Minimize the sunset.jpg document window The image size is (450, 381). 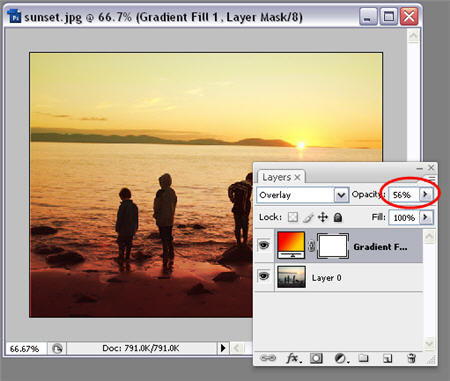[x=368, y=17]
